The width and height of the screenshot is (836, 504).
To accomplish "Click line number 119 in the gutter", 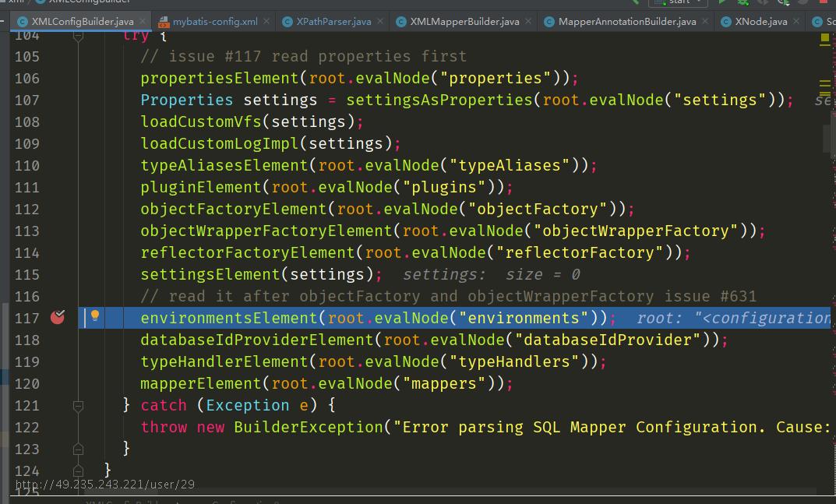I will [x=26, y=363].
